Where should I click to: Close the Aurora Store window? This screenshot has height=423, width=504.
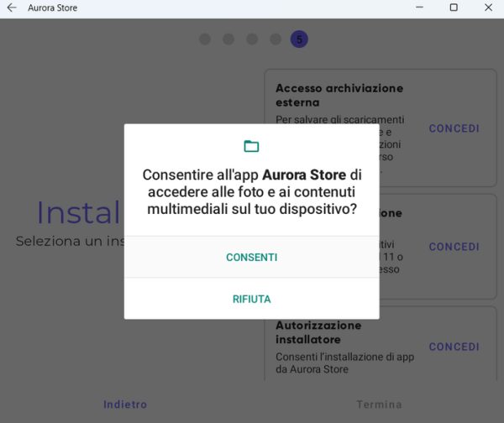pos(488,8)
